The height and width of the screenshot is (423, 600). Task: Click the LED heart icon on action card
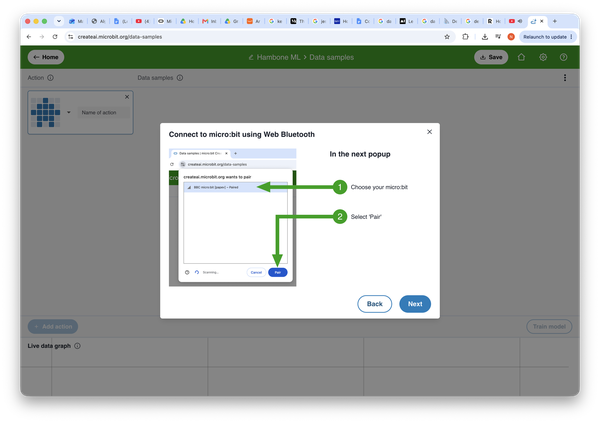(x=46, y=112)
